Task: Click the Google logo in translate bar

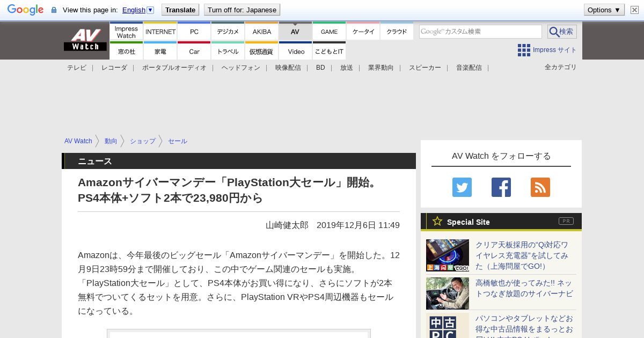Action: click(25, 10)
